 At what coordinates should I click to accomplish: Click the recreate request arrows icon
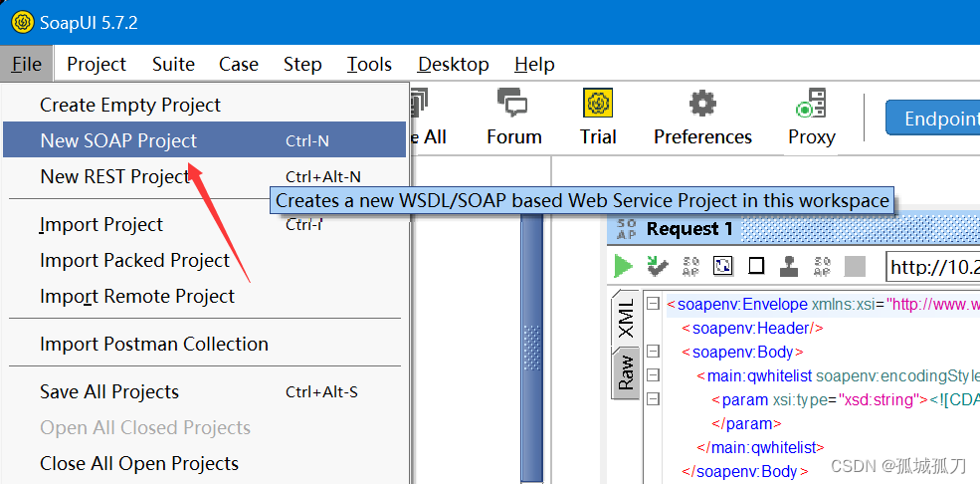[x=723, y=266]
